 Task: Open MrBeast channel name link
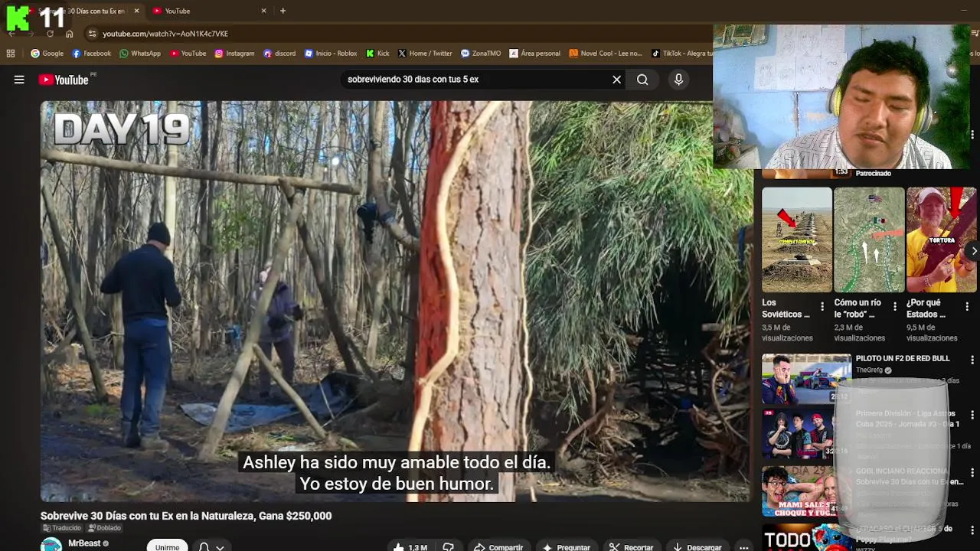tap(84, 543)
